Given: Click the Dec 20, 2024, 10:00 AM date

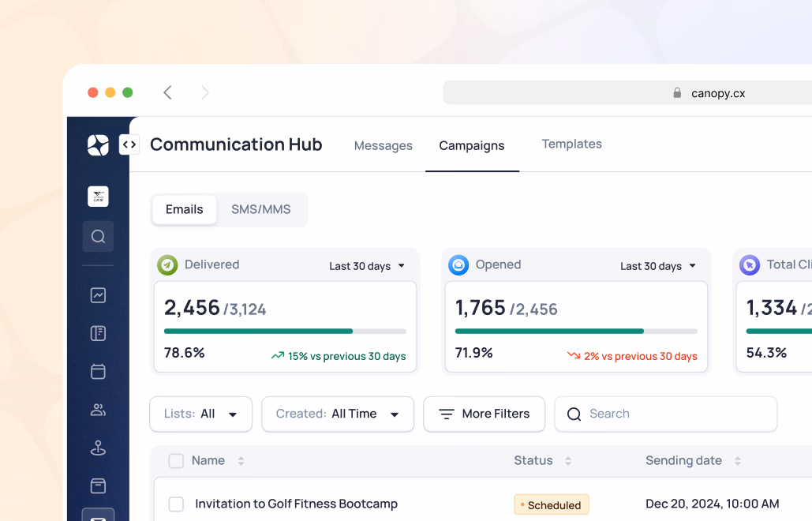Looking at the screenshot, I should click(712, 504).
